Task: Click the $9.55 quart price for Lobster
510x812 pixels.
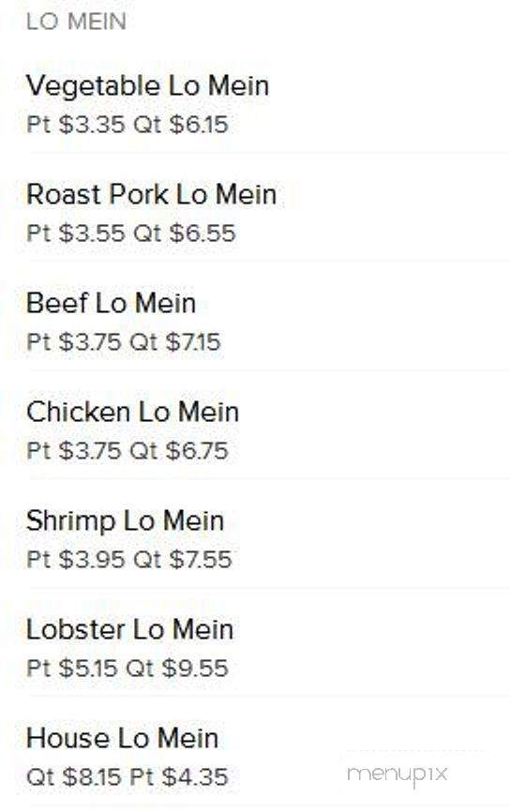Action: click(x=195, y=668)
